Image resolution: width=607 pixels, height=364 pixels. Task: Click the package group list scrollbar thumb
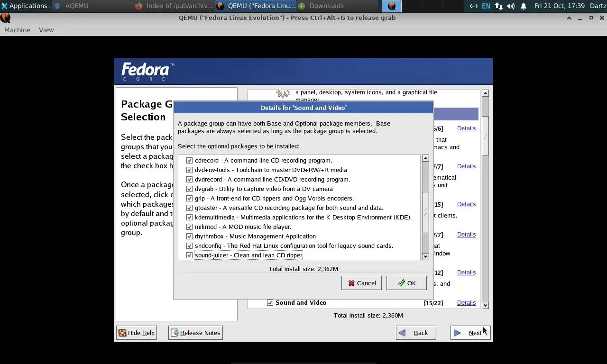[x=485, y=135]
